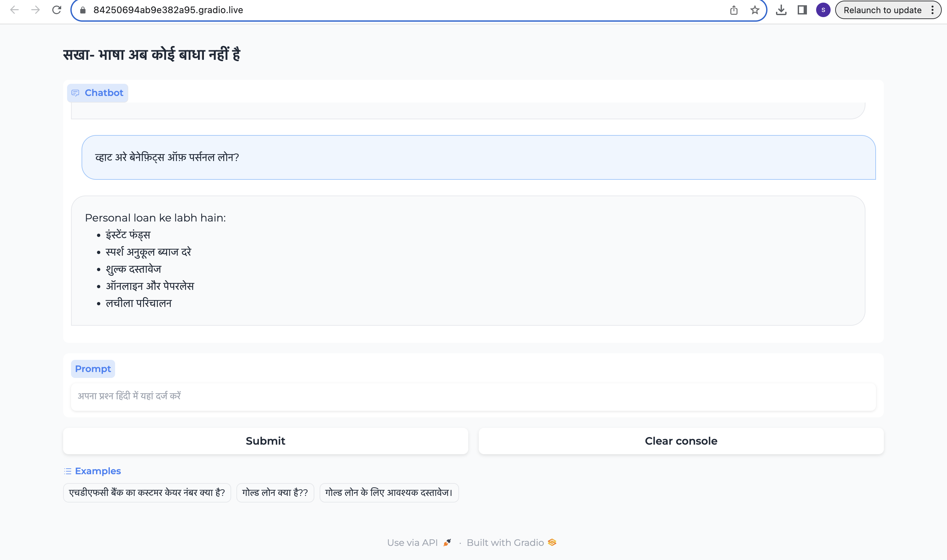Click the Hindi prompt input field
This screenshot has width=947, height=560.
tap(473, 396)
